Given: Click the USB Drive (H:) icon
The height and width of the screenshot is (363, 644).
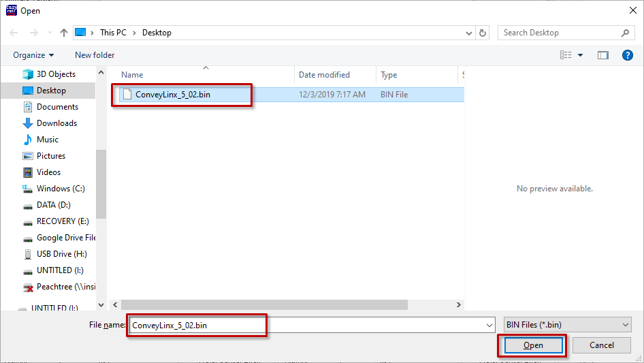Looking at the screenshot, I should tap(28, 254).
